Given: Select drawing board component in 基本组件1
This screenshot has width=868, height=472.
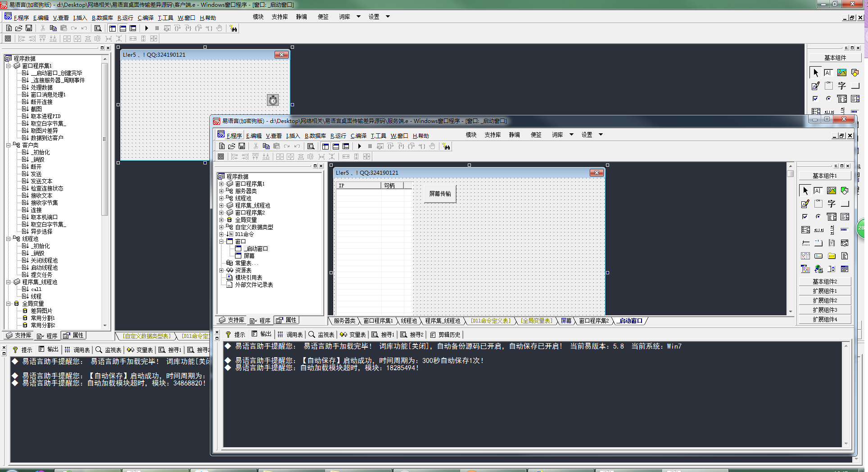Looking at the screenshot, I should coord(805,204).
